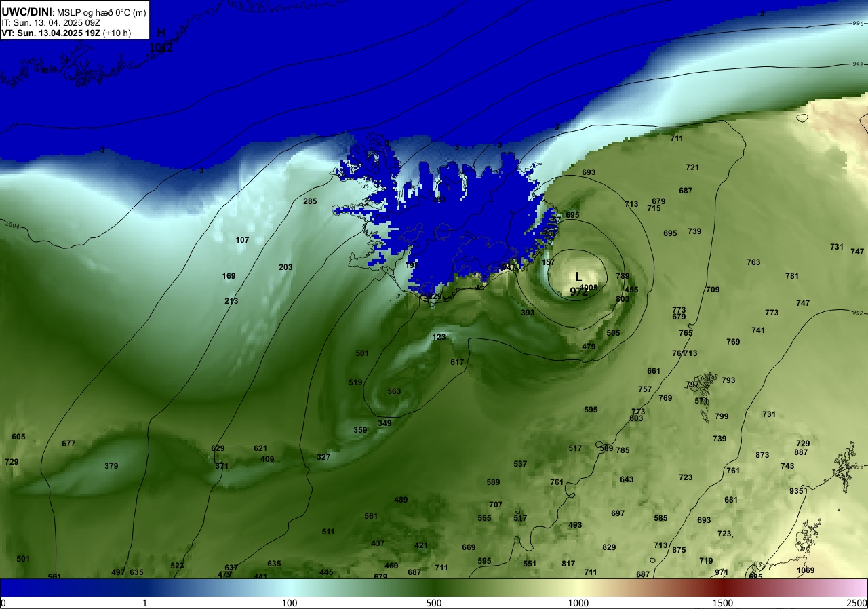Click the high pressure 'H' marker
The image size is (868, 609).
point(161,33)
